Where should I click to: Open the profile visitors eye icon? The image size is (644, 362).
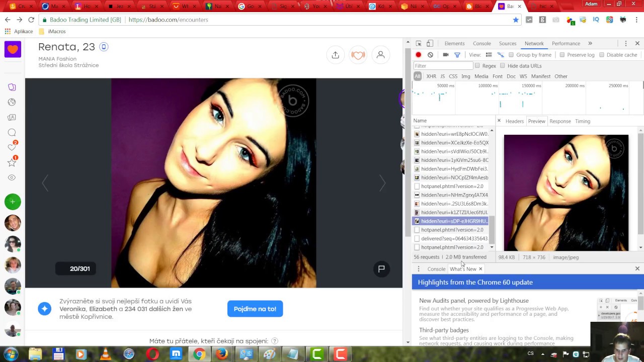(12, 177)
